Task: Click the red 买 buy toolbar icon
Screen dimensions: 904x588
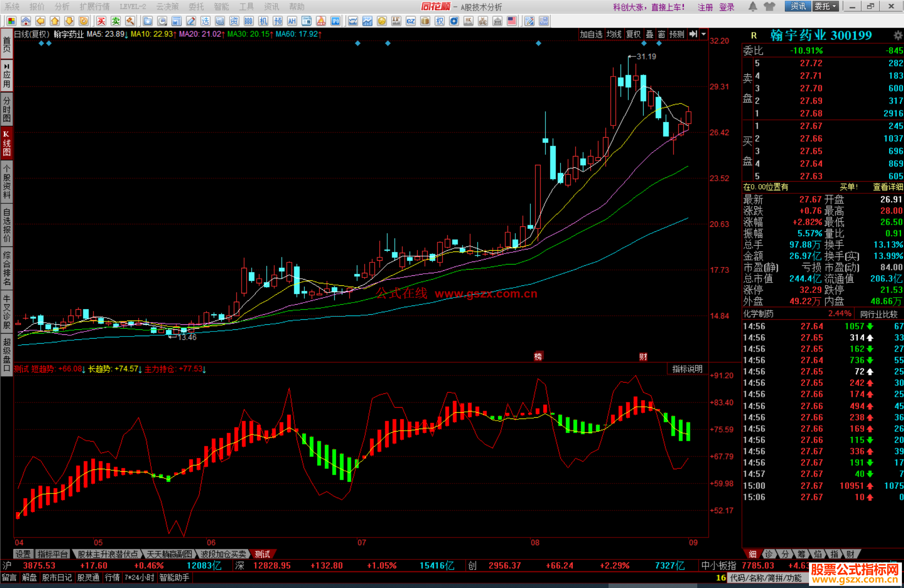Action: point(101,21)
